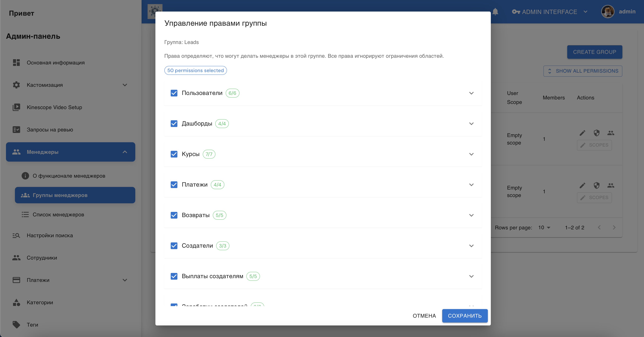
Task: Uncheck the Возвраты checkbox
Action: [174, 215]
